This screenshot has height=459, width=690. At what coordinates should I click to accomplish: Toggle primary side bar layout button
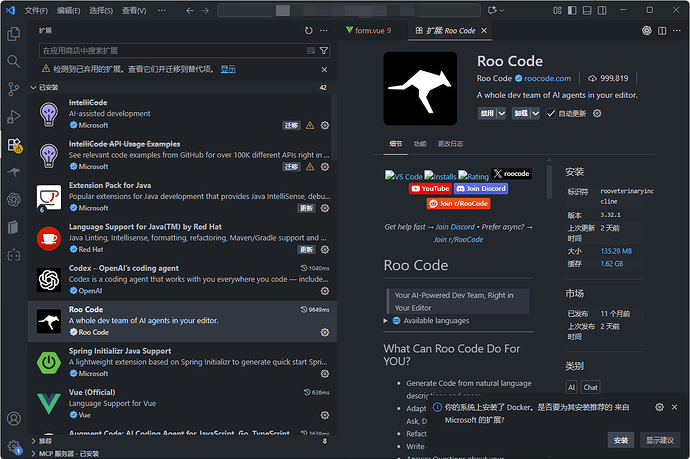(x=572, y=10)
